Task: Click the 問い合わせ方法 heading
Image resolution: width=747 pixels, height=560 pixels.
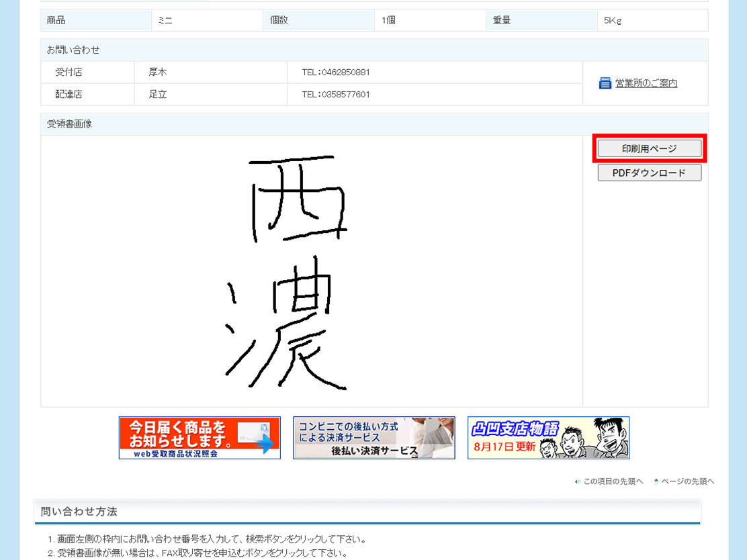Action: click(x=79, y=512)
